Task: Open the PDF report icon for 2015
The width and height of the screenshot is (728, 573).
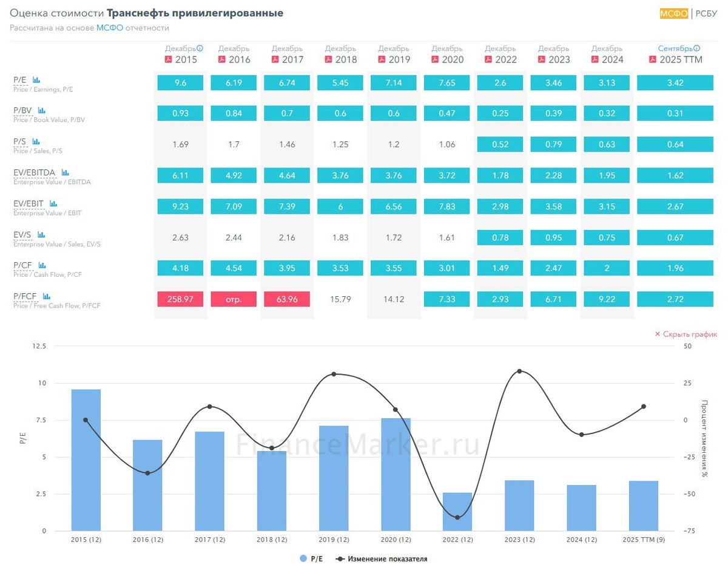Action: pyautogui.click(x=169, y=59)
